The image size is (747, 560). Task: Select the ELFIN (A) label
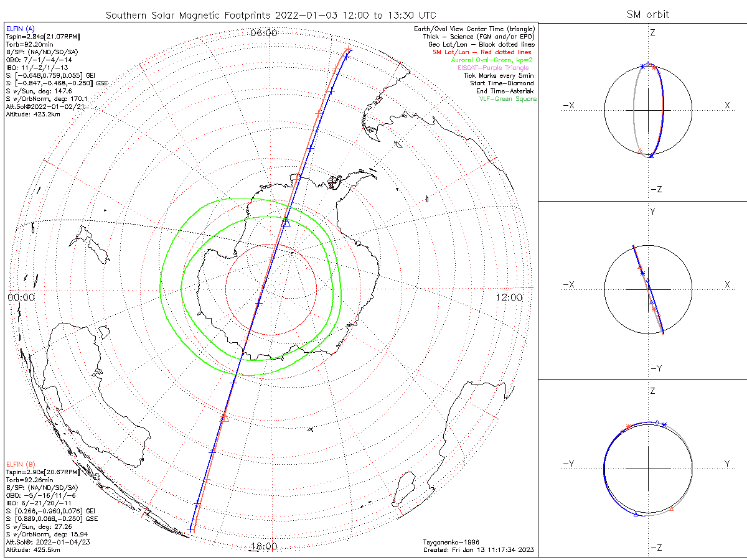click(22, 29)
